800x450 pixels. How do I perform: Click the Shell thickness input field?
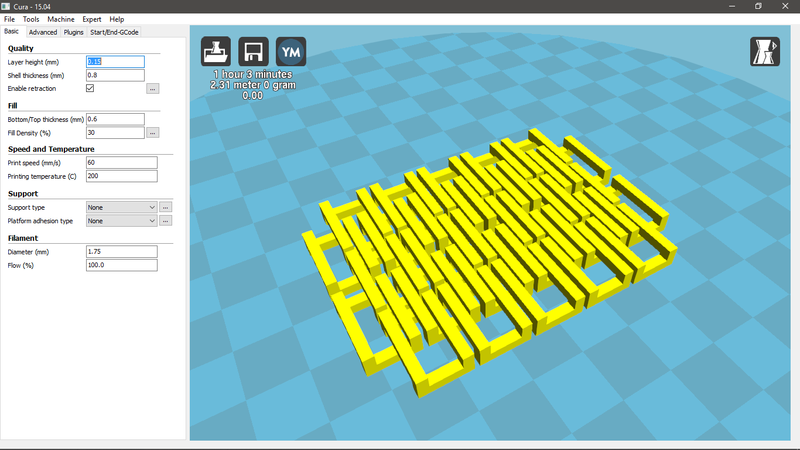pos(115,75)
